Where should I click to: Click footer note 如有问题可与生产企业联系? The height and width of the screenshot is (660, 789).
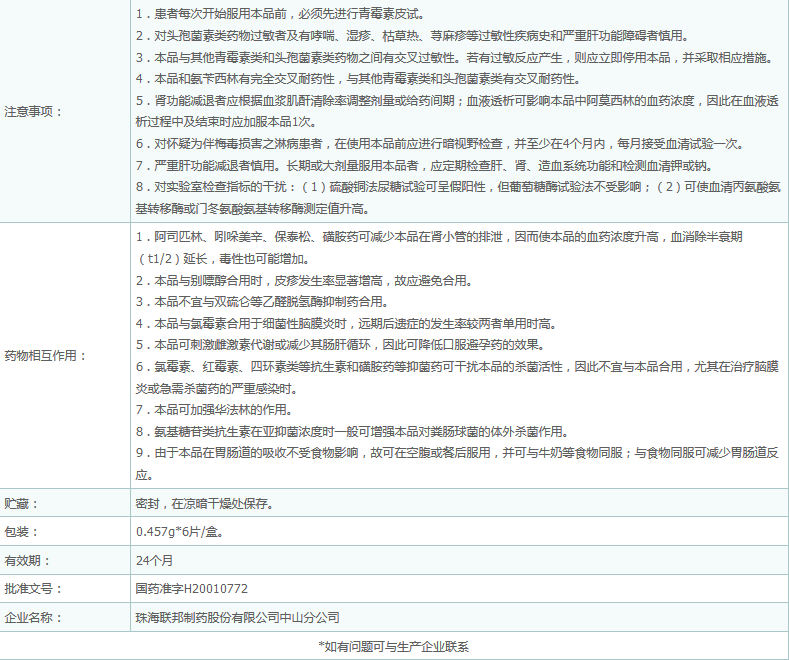pos(393,646)
